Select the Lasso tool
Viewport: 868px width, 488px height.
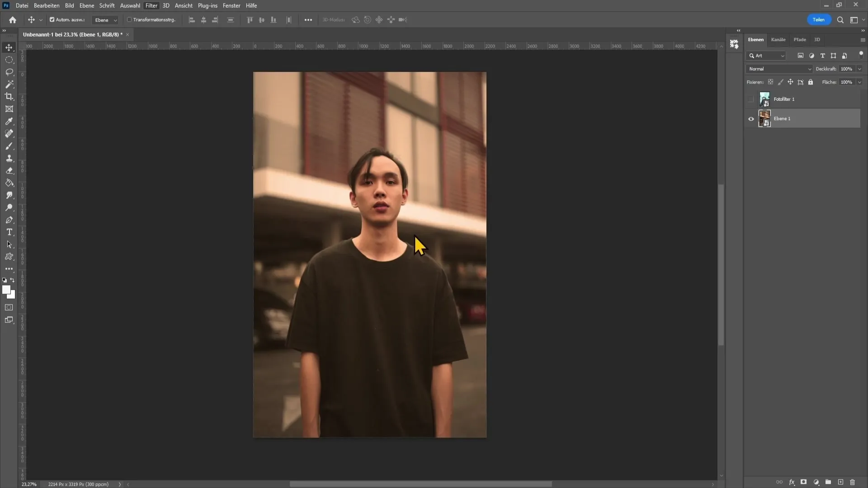(x=9, y=72)
